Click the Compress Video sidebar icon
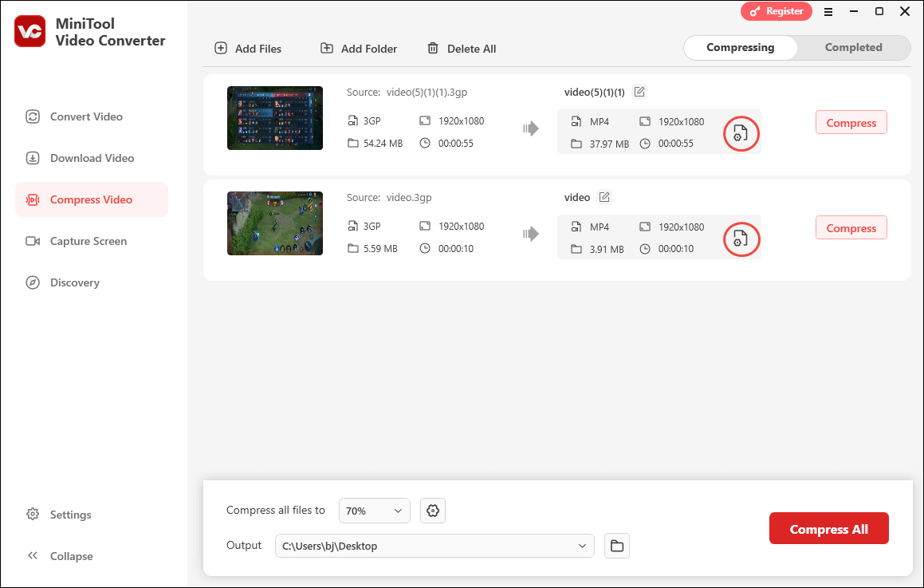 click(x=33, y=200)
